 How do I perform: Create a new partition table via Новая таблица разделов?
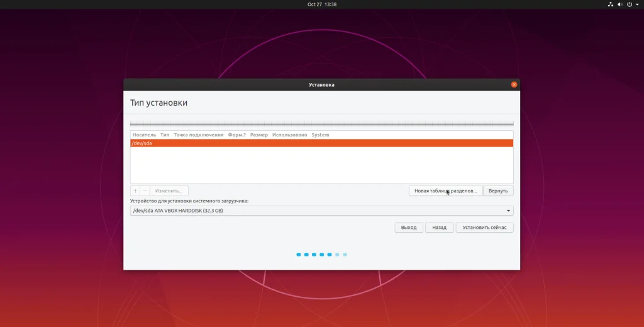tap(446, 191)
